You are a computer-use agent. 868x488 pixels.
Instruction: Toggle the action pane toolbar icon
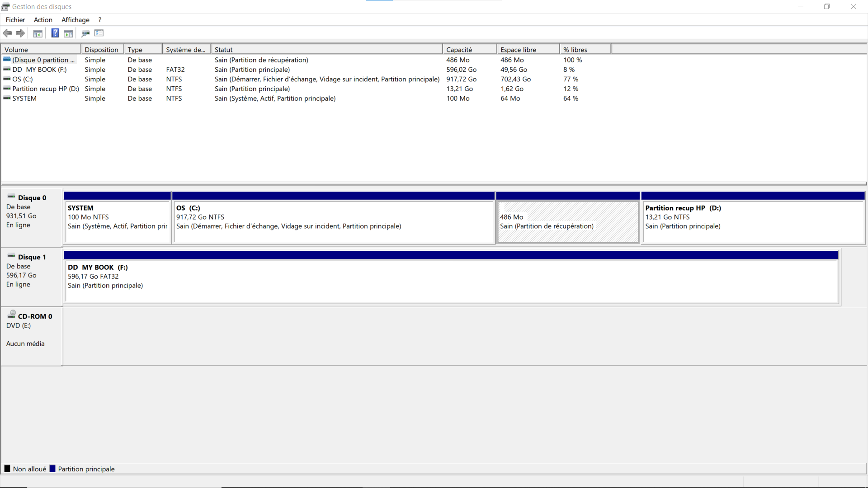68,33
